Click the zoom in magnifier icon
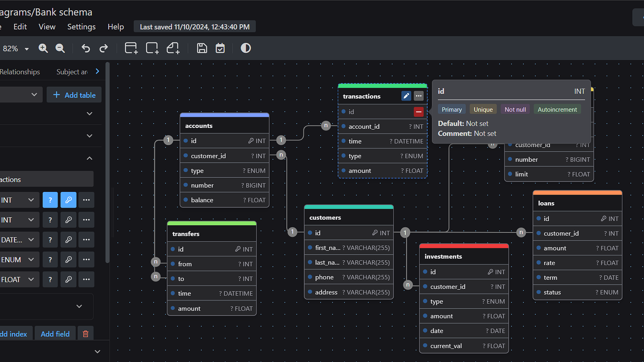 [43, 48]
